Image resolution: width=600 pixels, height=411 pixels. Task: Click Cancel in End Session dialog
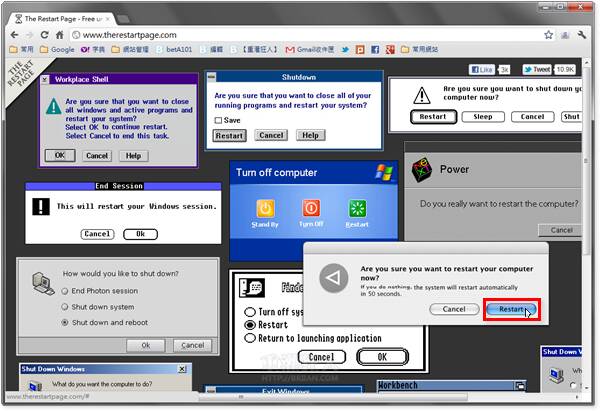point(97,234)
